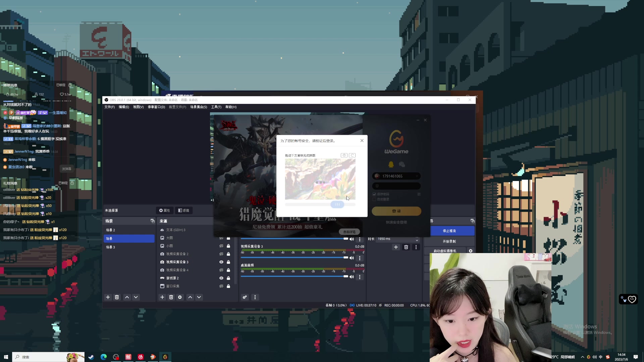The width and height of the screenshot is (644, 362).
Task: Click the 停止推流 button
Action: (449, 231)
